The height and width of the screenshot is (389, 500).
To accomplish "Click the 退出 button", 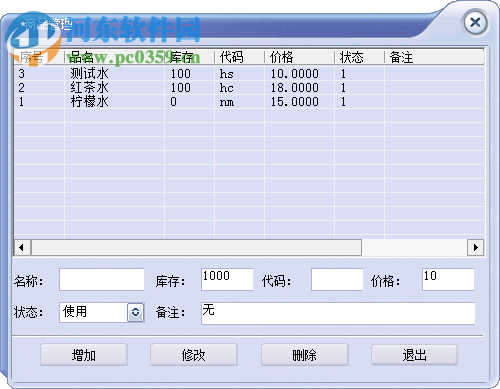I will click(414, 355).
